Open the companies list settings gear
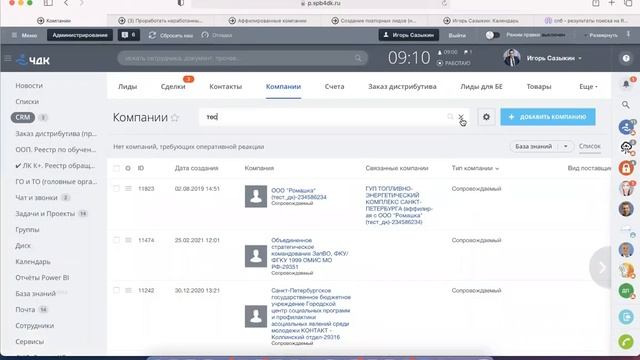This screenshot has width=640, height=360. point(486,117)
